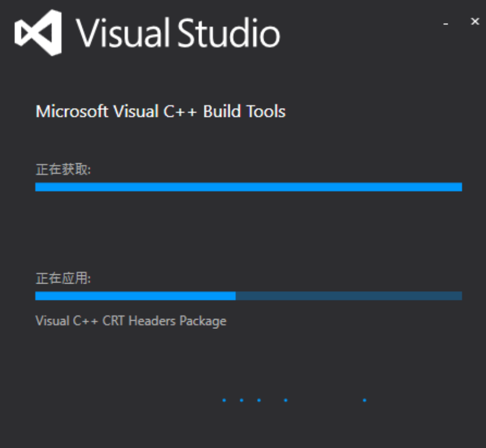
Task: Click the fourth blue loading dot
Action: pos(285,400)
